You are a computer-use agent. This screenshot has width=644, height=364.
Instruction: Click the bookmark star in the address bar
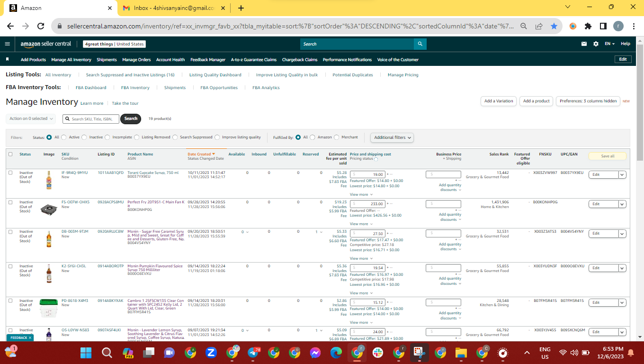tap(554, 27)
